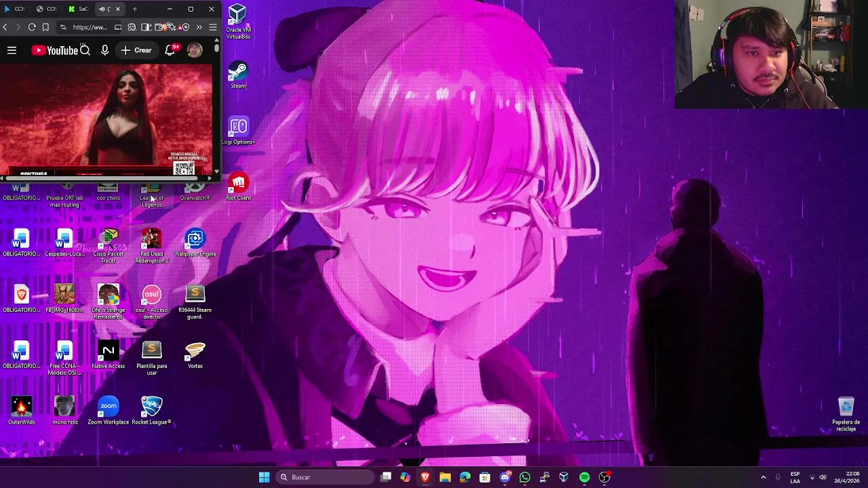Select the FB_IMG_16083 image file
Viewport: 868px width, 488px height.
click(x=65, y=299)
